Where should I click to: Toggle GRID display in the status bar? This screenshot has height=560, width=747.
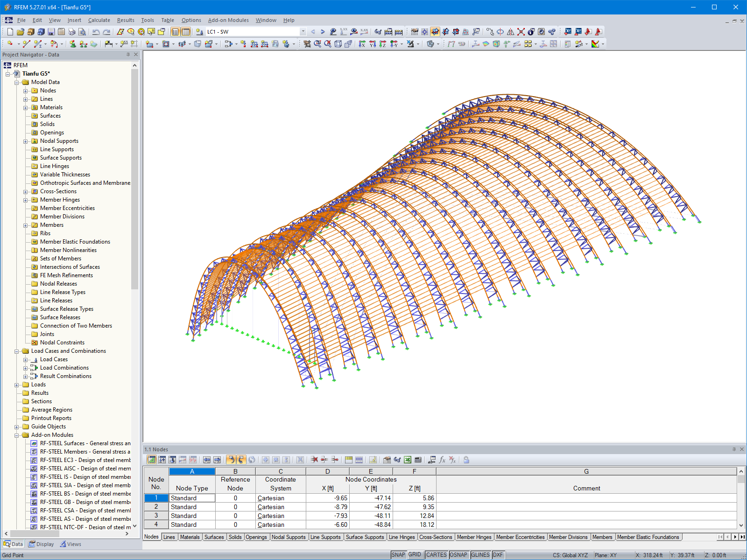[x=415, y=555]
